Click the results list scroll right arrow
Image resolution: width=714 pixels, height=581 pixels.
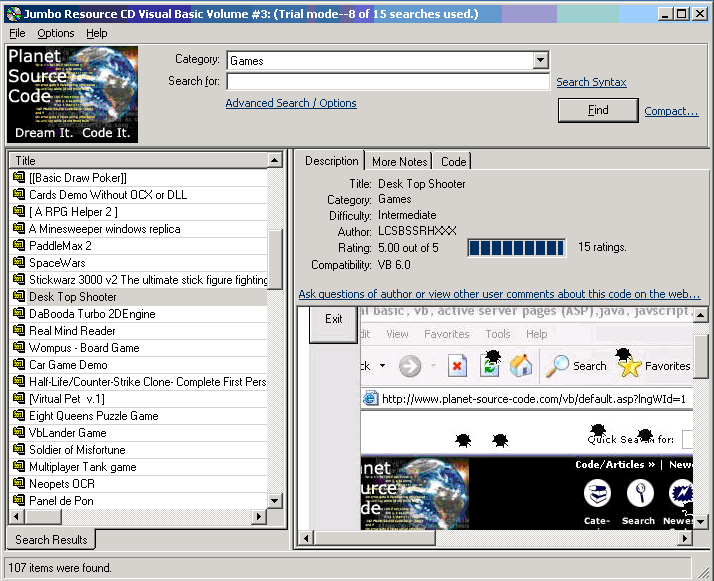coord(260,517)
